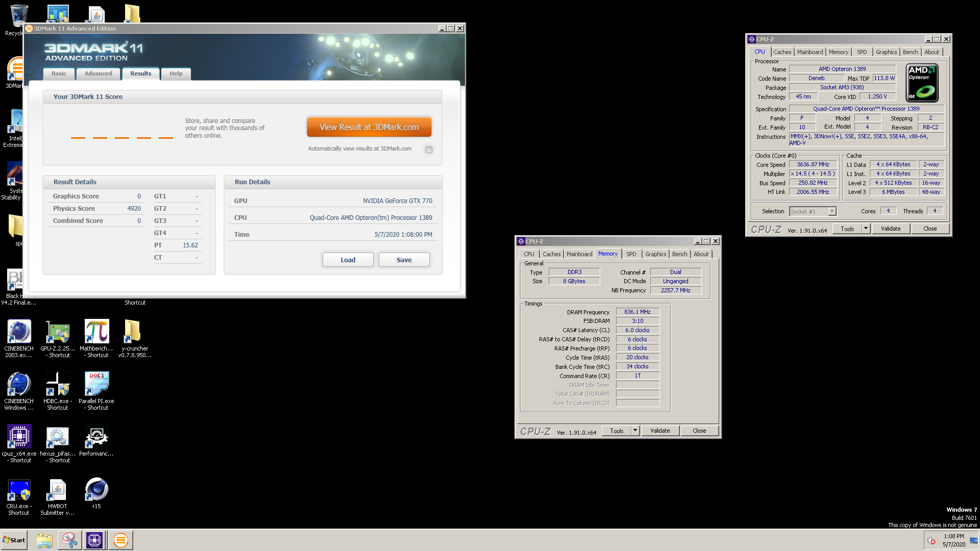Switch to the Help tab in 3DMark

click(176, 73)
